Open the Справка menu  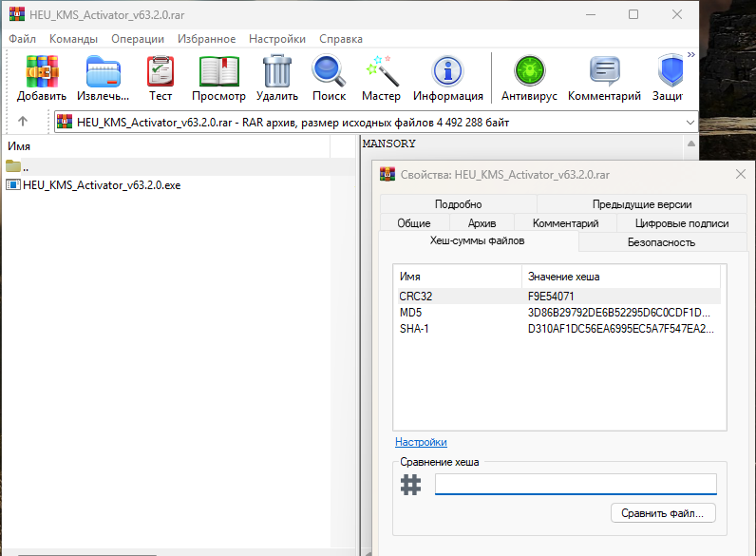(341, 39)
